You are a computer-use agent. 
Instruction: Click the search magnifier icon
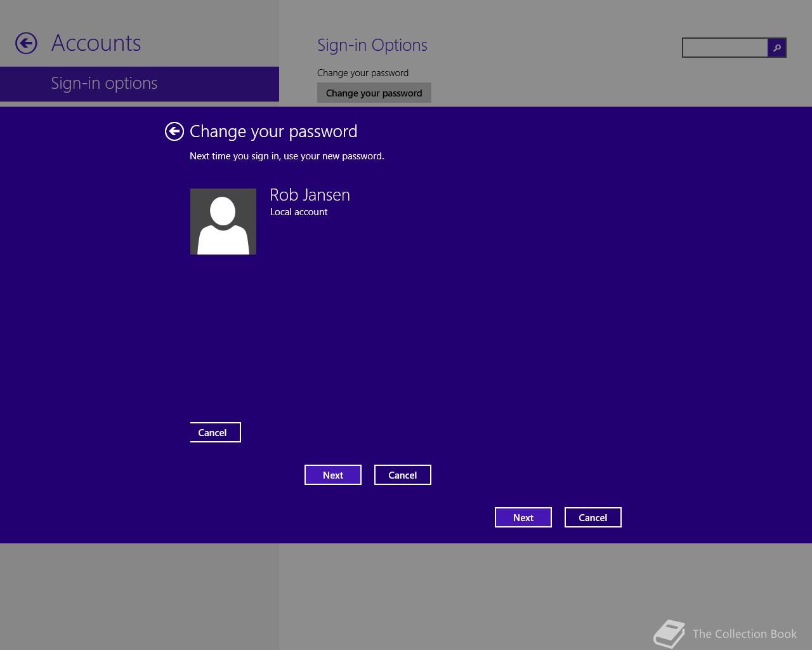tap(776, 48)
